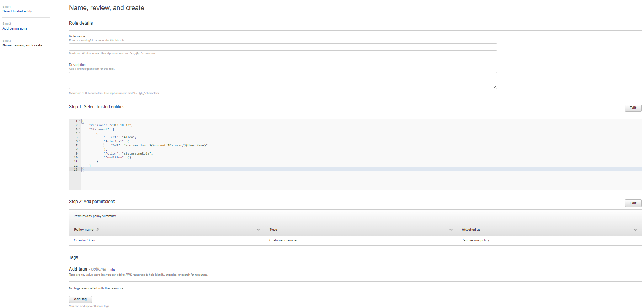Edit Step 2 permissions
Screen dimensions: 644x308
tap(633, 203)
